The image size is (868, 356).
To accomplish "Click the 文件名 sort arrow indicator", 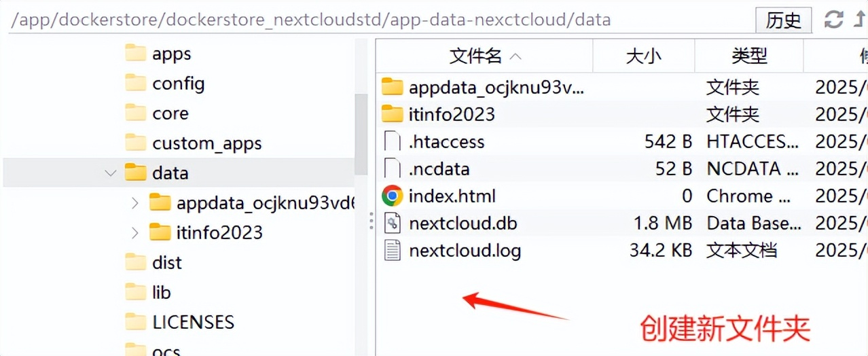I will tap(516, 56).
